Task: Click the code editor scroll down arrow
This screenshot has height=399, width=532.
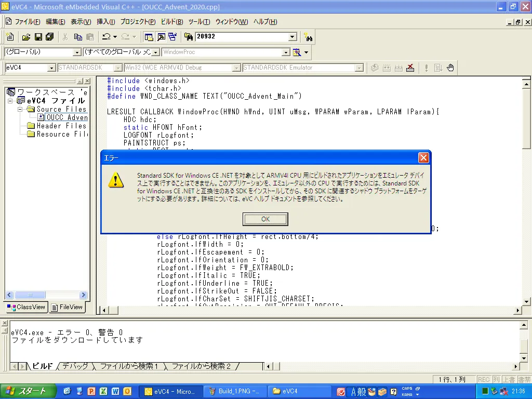Action: [526, 301]
